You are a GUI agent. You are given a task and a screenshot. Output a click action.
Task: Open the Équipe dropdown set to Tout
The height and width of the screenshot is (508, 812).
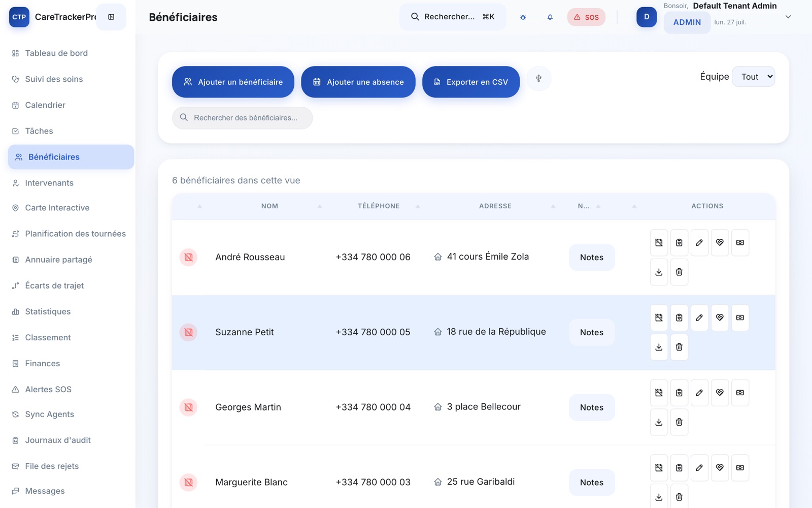753,77
